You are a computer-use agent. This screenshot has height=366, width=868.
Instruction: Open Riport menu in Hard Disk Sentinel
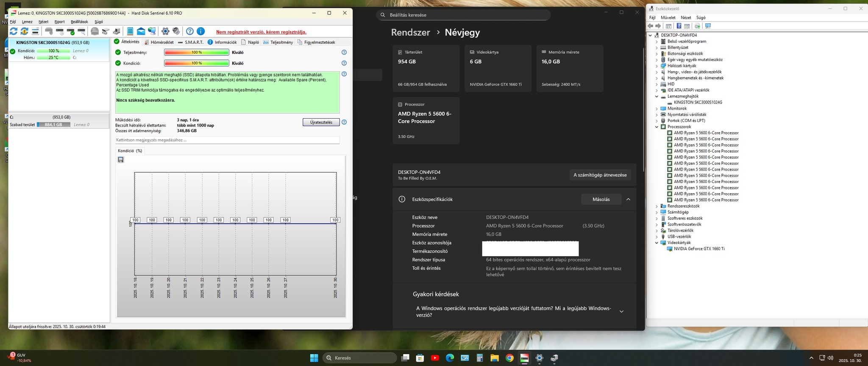point(59,22)
